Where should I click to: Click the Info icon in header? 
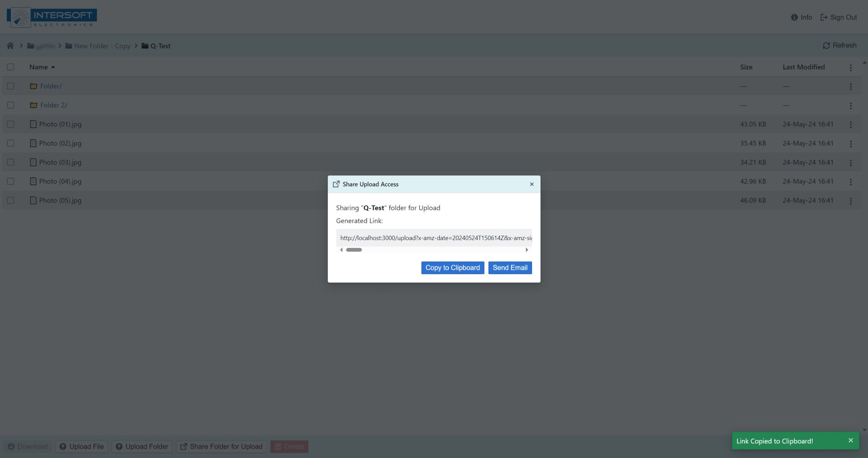[x=794, y=17]
